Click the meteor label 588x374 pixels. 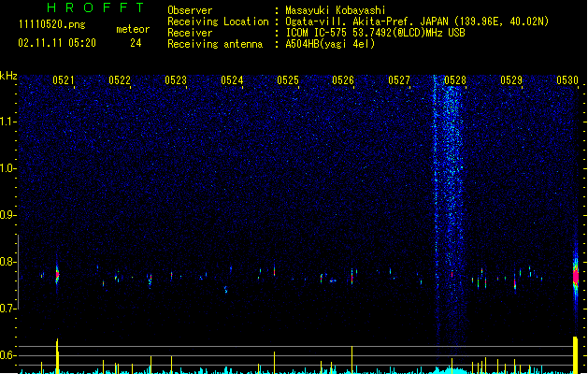click(x=133, y=29)
